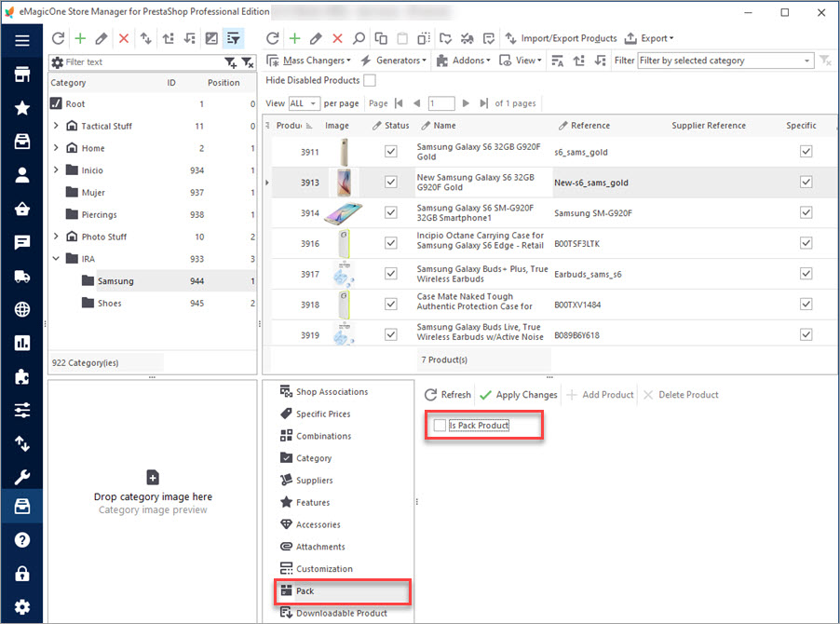The image size is (840, 624).
Task: Toggle Status checkbox for product 3918
Action: tap(391, 305)
